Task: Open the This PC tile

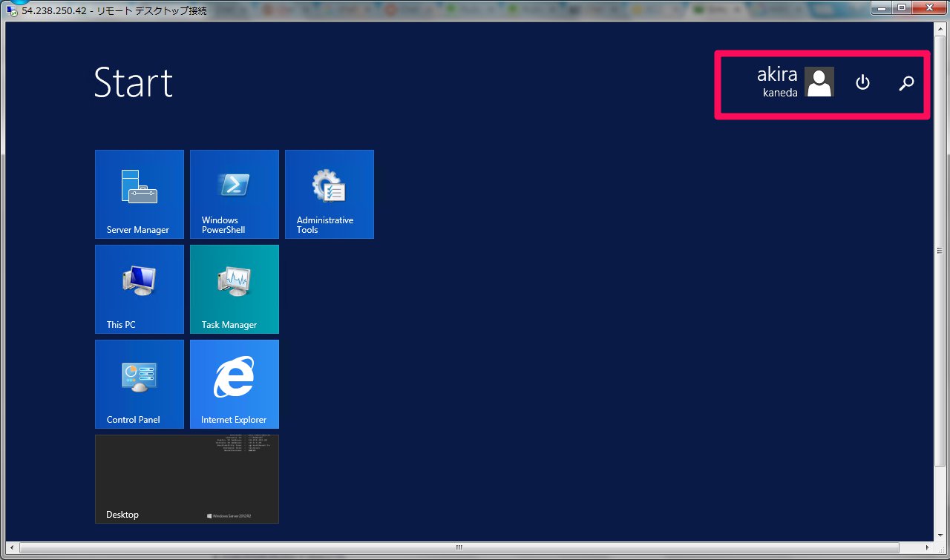Action: coord(140,289)
